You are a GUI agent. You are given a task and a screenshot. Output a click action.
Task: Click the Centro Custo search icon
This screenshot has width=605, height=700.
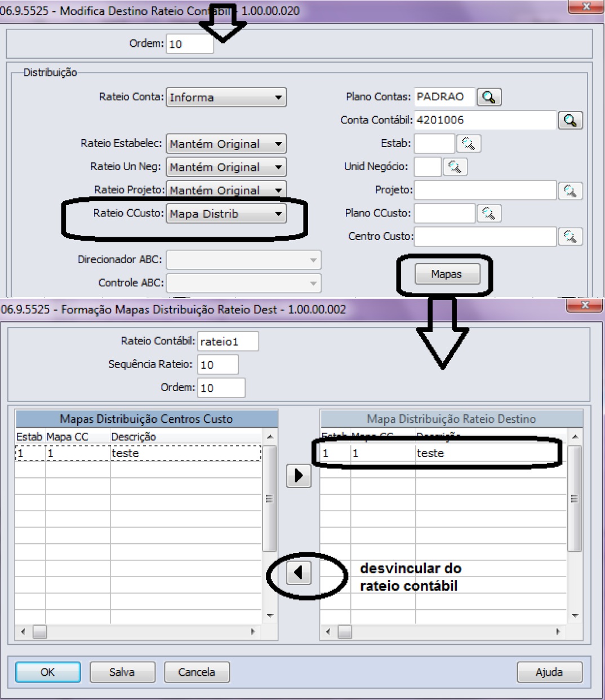[x=570, y=237]
